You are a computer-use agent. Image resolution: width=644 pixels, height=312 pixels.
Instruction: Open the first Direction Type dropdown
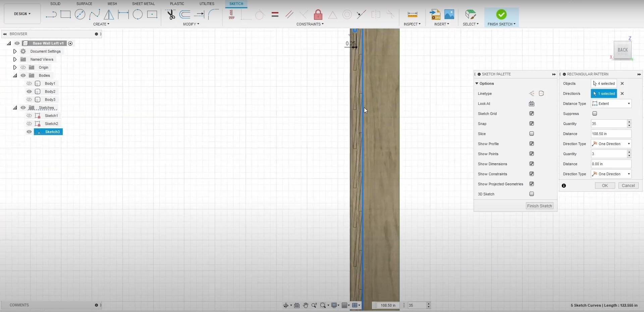pos(629,144)
